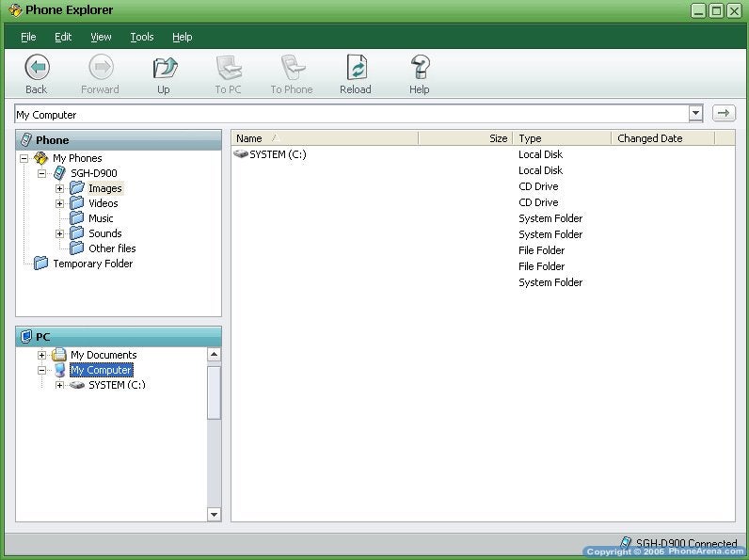Screen dimensions: 749x560
Task: Reload the file list with Reload icon
Action: (357, 68)
